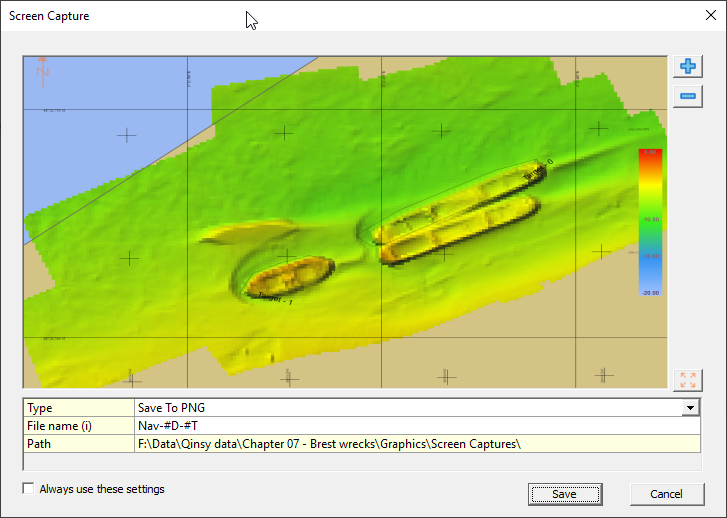Click the Save button

[x=564, y=494]
